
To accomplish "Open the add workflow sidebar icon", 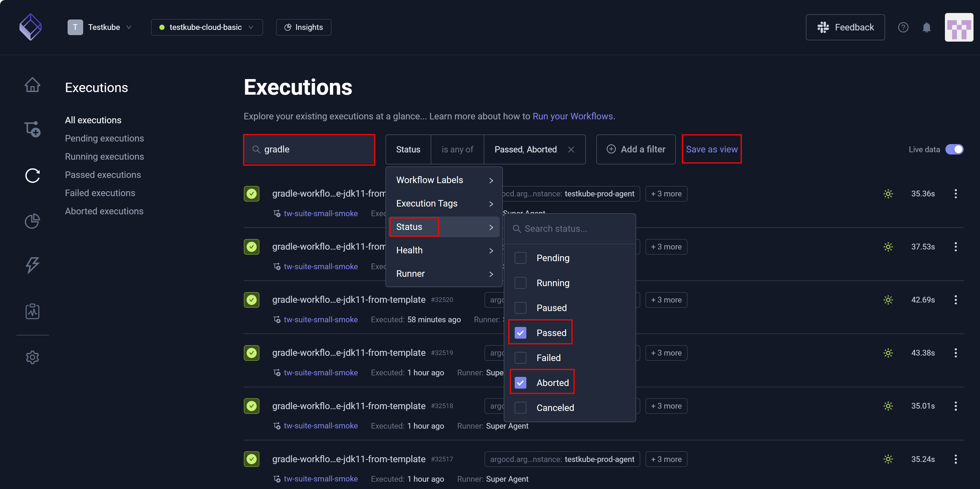I will point(32,129).
